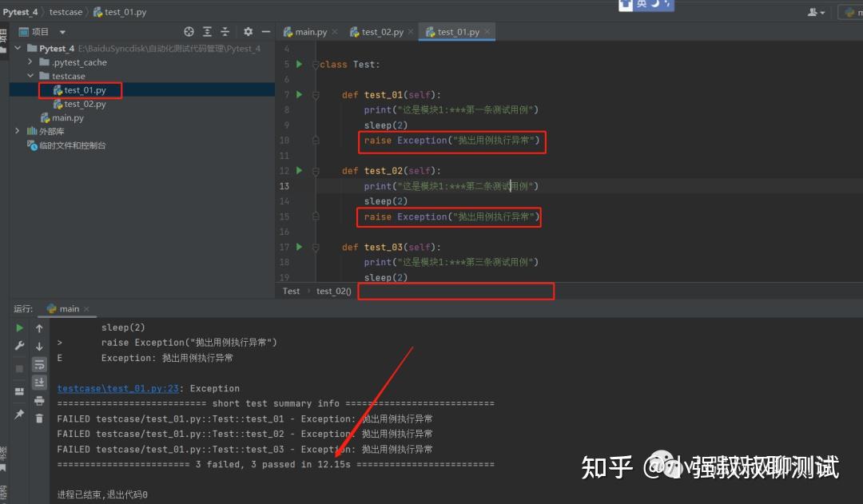The height and width of the screenshot is (504, 863).
Task: Hide the Project tool window
Action: click(x=266, y=32)
